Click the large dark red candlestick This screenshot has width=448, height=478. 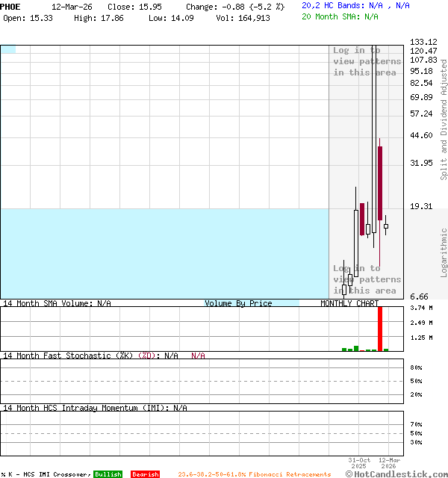(x=380, y=183)
